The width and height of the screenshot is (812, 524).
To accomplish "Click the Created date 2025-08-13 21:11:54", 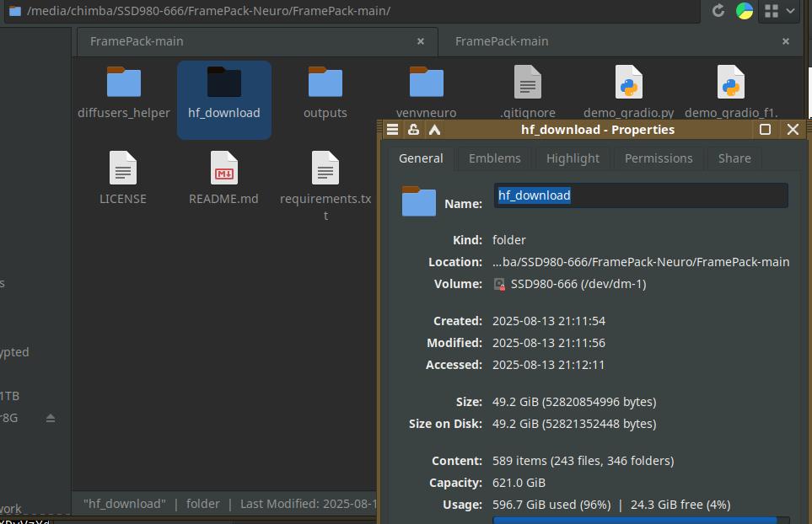I will coord(549,321).
